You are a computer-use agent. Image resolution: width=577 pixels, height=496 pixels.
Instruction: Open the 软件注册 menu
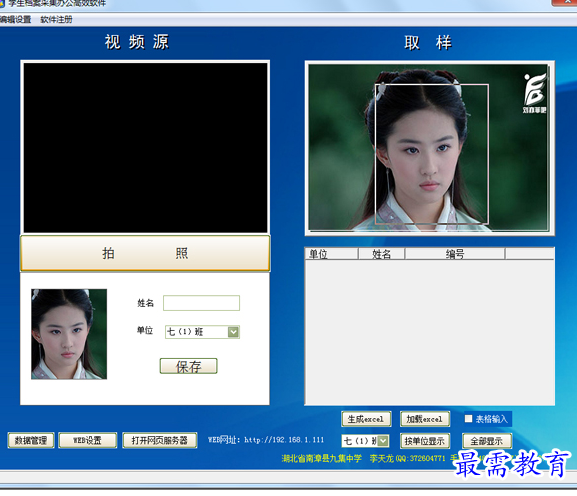coord(56,20)
